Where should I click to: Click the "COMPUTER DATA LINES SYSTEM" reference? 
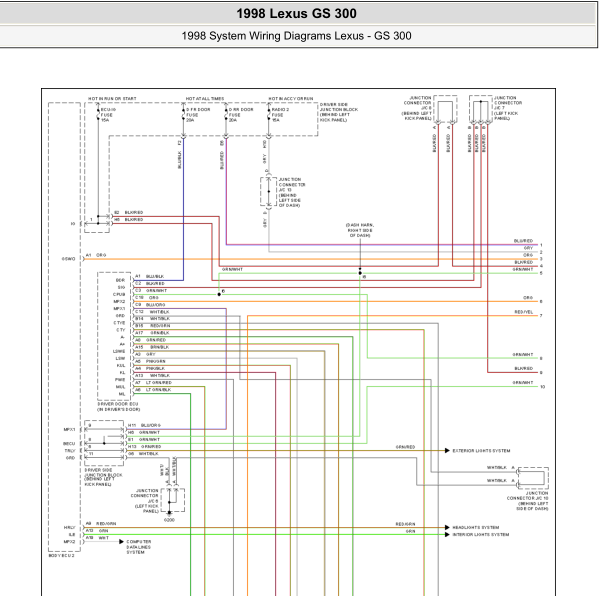pos(139,547)
